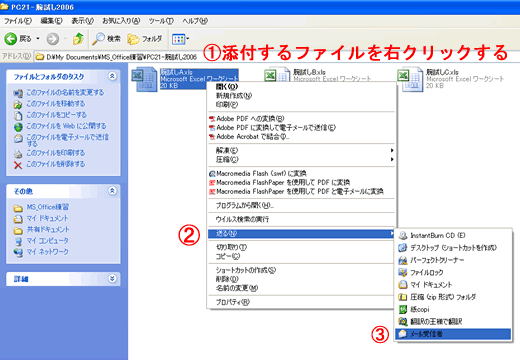Expand the 詳細 panel chevron
Screen dimensions: 520x360
(112, 278)
